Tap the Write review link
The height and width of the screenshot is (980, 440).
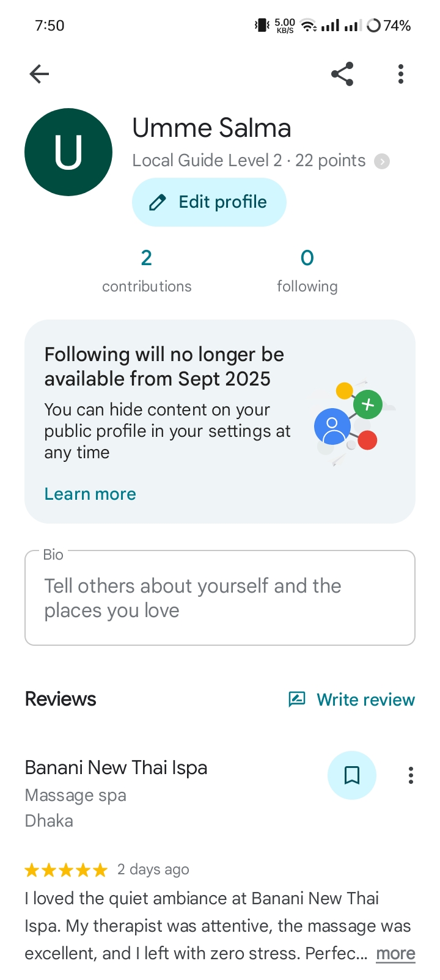[x=365, y=700]
